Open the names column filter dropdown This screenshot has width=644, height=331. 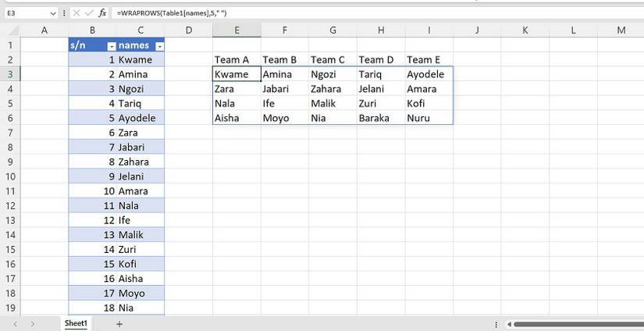159,46
